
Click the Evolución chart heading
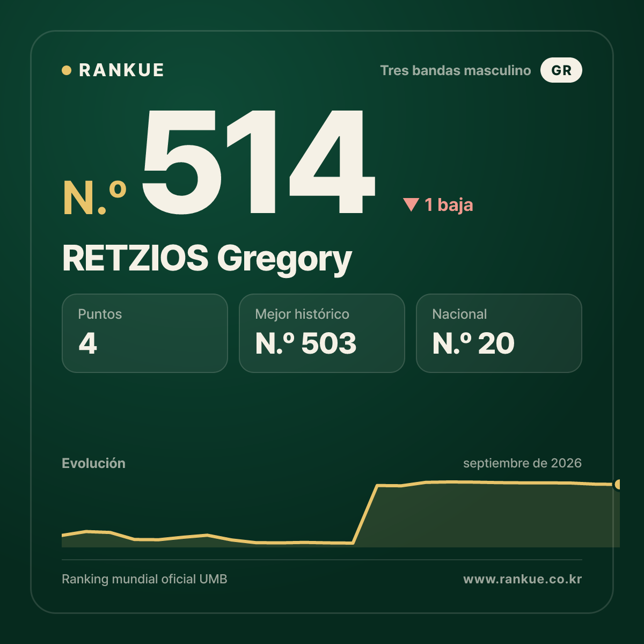click(93, 463)
